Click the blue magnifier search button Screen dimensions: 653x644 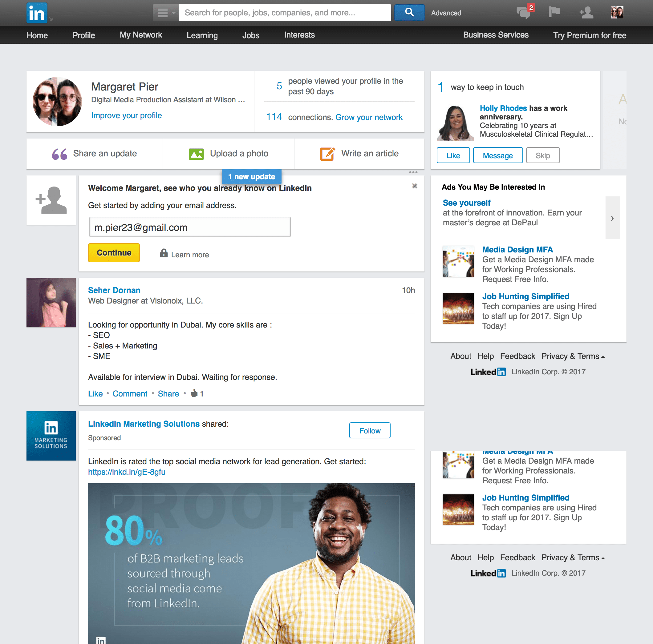pyautogui.click(x=409, y=13)
